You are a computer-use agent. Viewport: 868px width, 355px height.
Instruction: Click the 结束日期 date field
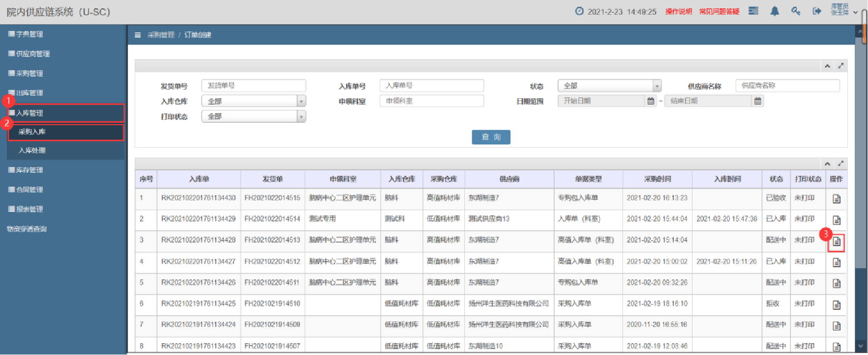pyautogui.click(x=708, y=101)
